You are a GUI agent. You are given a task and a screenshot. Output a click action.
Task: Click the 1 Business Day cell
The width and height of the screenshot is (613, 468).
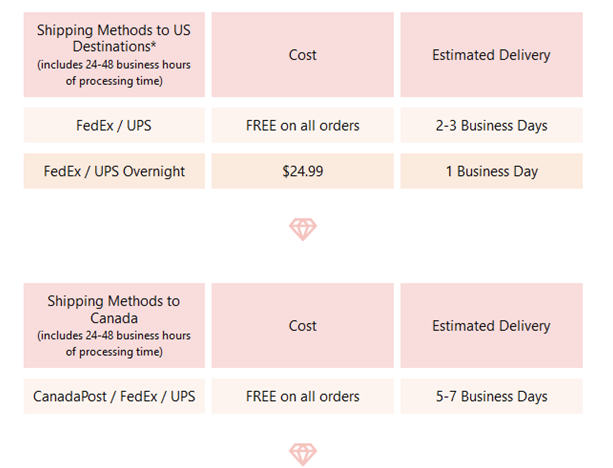coord(491,171)
